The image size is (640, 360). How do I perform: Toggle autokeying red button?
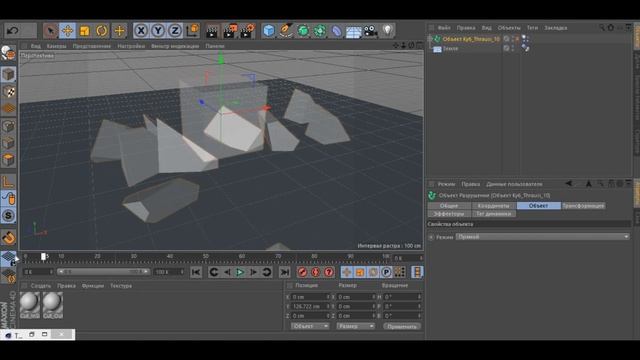pyautogui.click(x=316, y=272)
